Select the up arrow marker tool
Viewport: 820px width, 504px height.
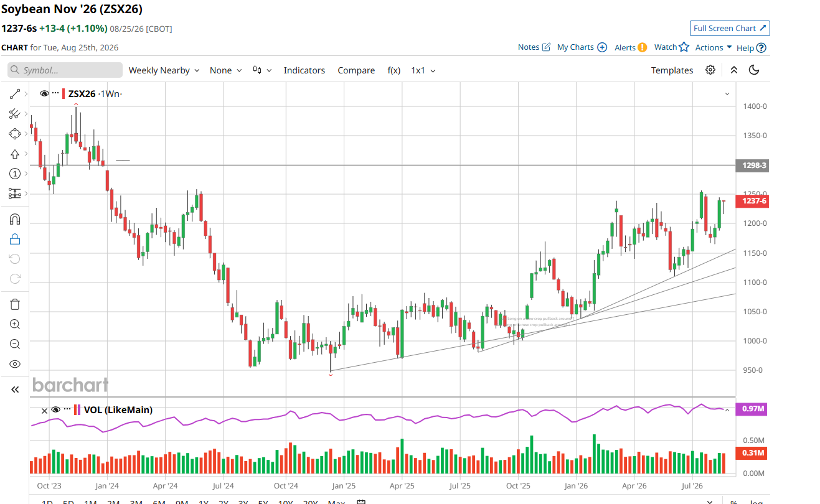click(15, 154)
